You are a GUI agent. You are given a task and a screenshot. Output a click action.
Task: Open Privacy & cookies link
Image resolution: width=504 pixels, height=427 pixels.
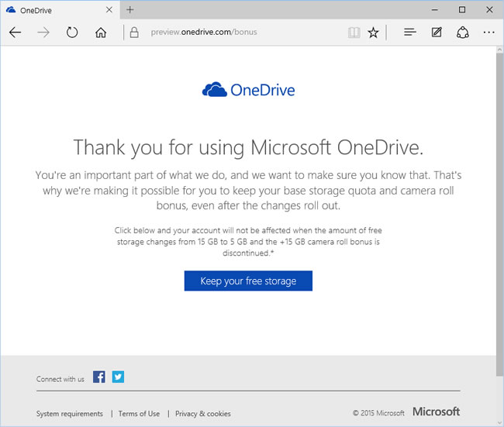click(x=202, y=414)
